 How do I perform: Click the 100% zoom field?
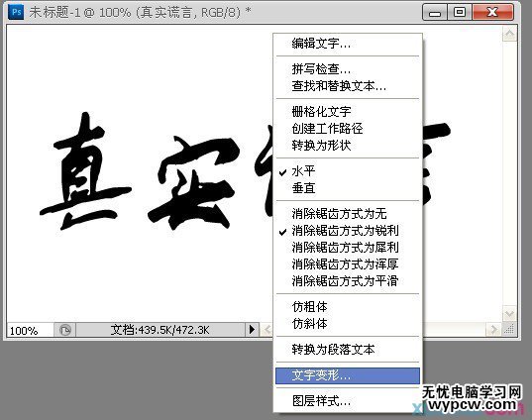(30, 330)
